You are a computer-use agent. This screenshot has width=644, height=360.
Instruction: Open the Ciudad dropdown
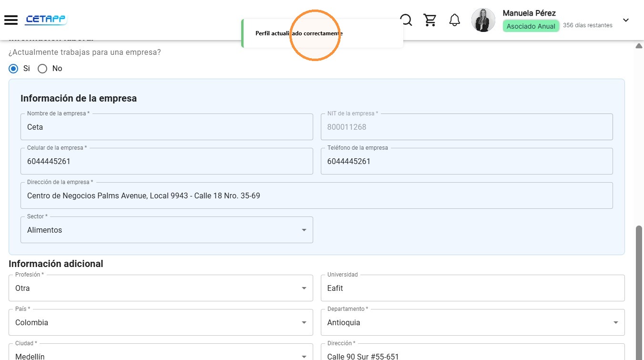click(161, 352)
